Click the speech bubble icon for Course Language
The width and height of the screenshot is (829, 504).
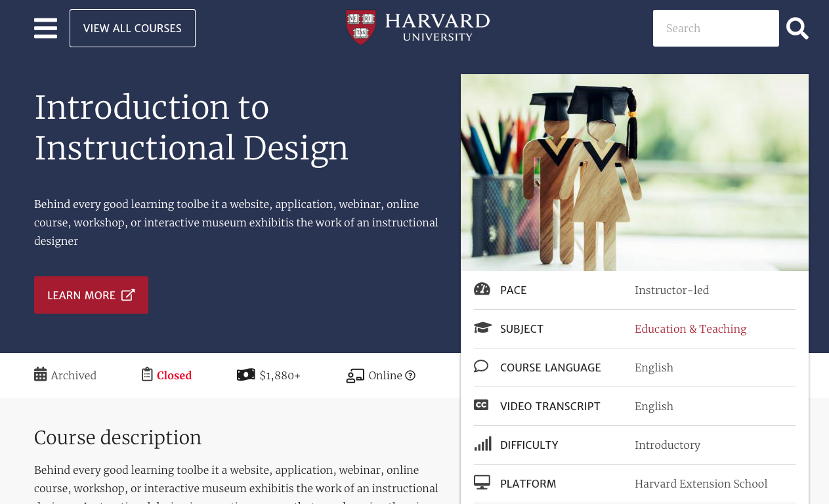481,366
